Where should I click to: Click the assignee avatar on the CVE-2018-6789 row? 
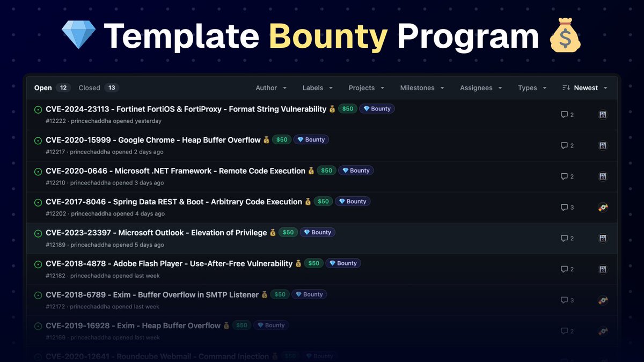603,300
